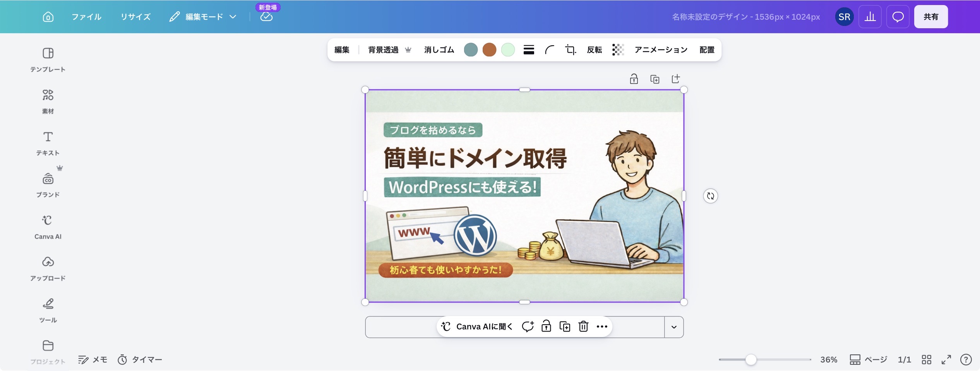Image resolution: width=980 pixels, height=371 pixels.
Task: Pick the blue-gray color swatch
Action: pyautogui.click(x=471, y=50)
